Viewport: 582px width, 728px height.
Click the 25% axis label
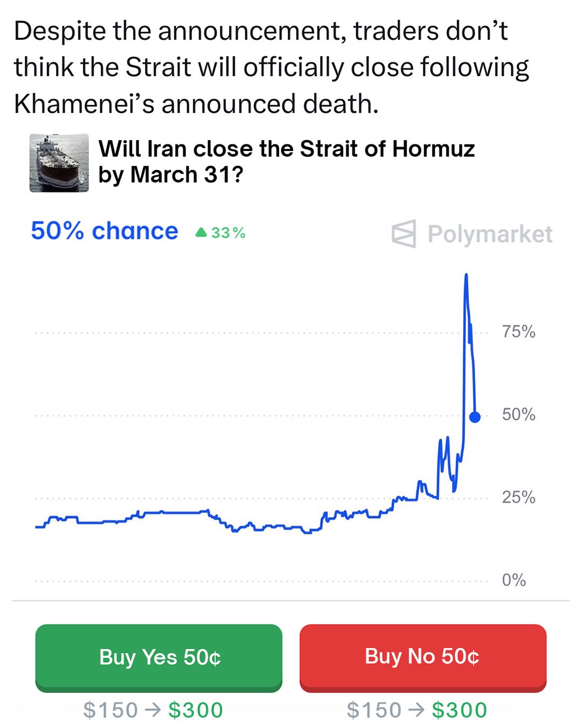[x=518, y=497]
